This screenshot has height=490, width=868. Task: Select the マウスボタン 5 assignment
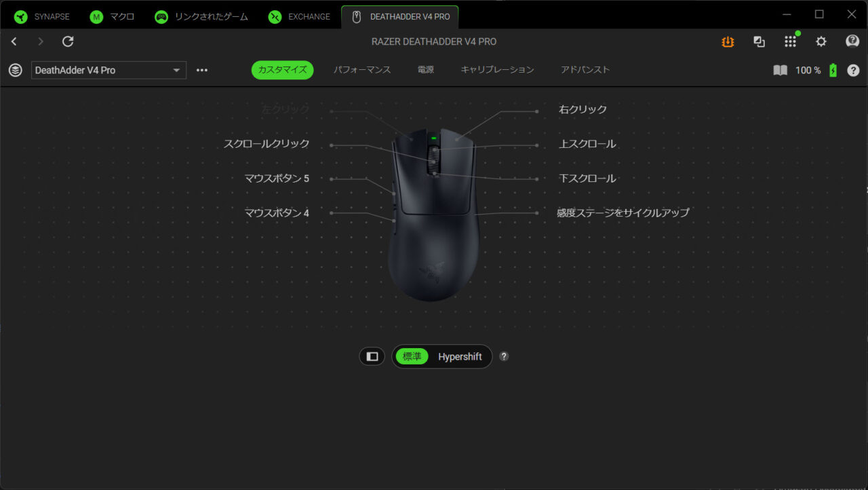277,178
